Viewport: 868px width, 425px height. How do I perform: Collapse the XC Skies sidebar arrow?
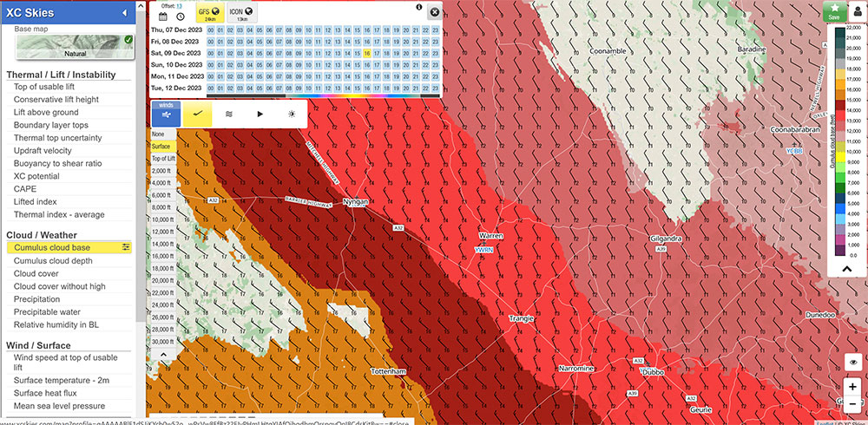click(125, 13)
